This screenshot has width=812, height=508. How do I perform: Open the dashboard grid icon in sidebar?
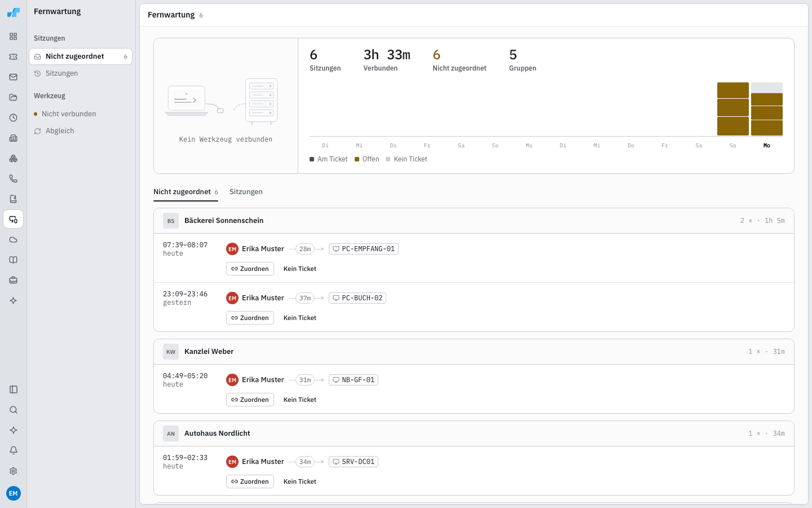14,37
